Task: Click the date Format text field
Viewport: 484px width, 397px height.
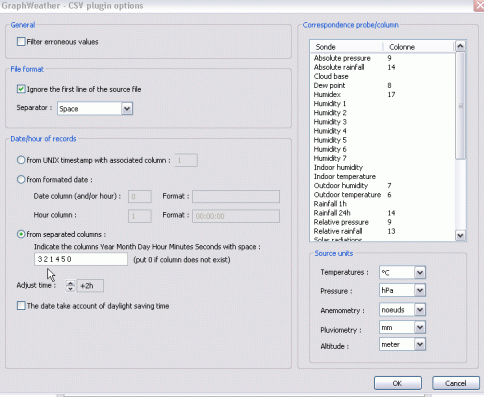Action: 236,196
